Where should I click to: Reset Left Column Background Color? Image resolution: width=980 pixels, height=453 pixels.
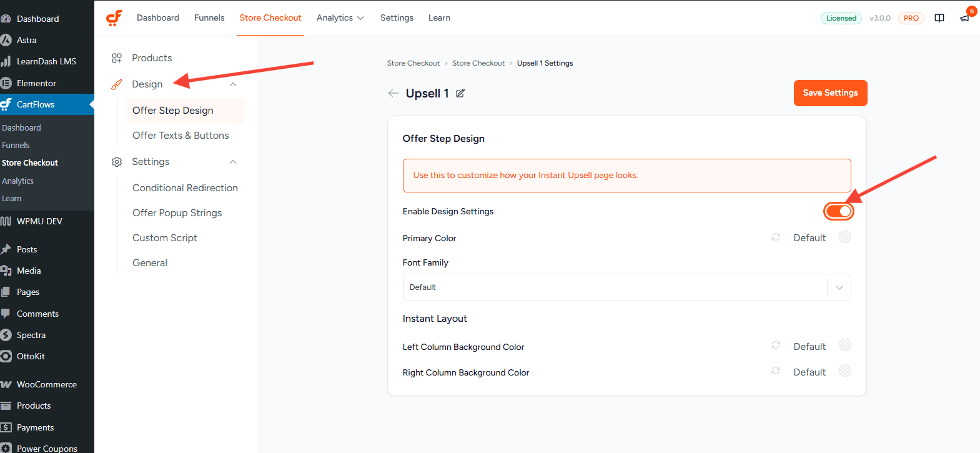(776, 346)
